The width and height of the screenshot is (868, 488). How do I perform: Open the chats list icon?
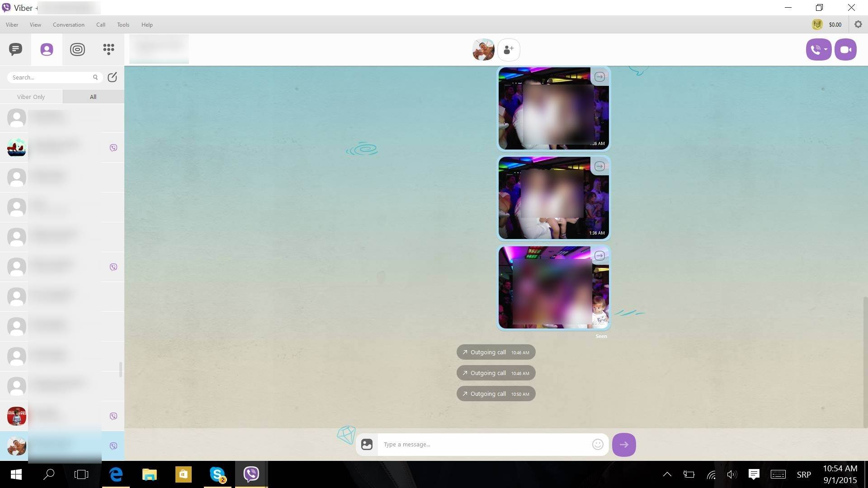point(15,49)
